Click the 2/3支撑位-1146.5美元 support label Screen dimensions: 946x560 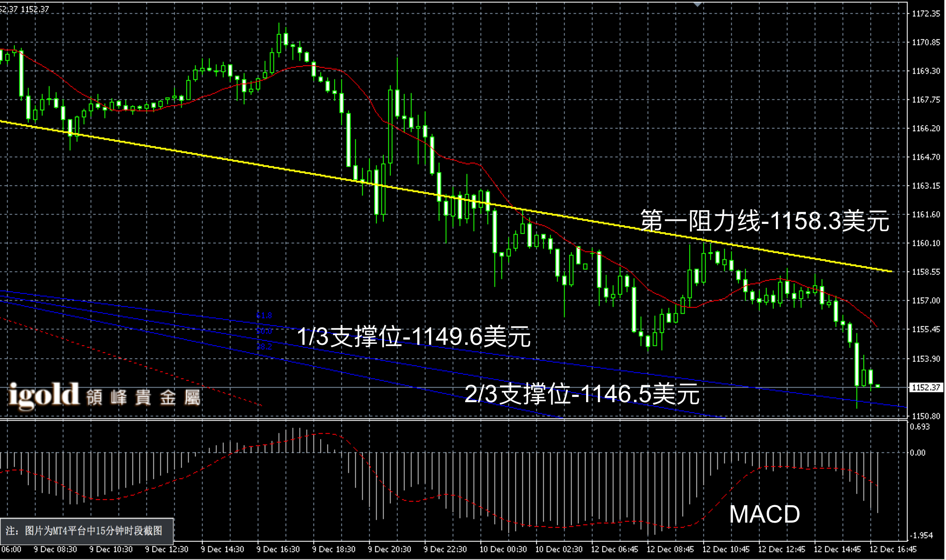(x=582, y=394)
